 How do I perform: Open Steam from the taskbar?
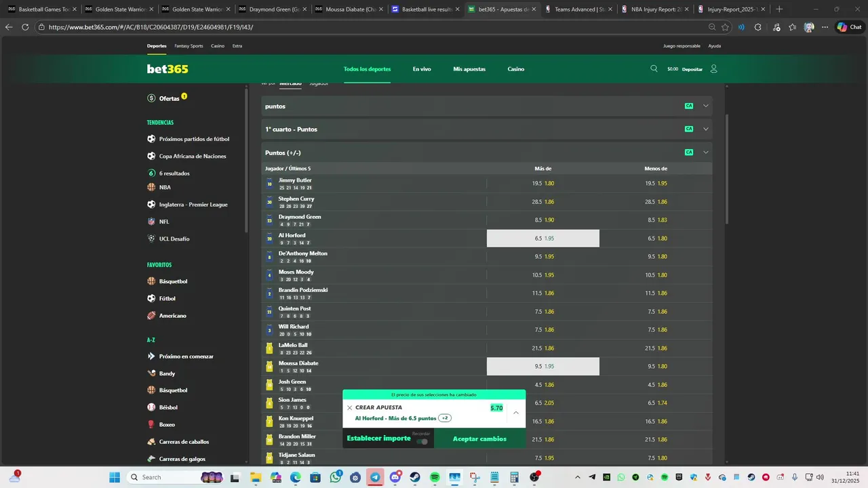[x=415, y=477]
